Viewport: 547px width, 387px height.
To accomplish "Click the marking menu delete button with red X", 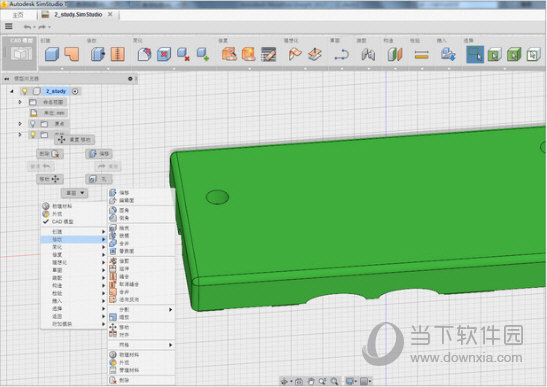I will [50, 154].
